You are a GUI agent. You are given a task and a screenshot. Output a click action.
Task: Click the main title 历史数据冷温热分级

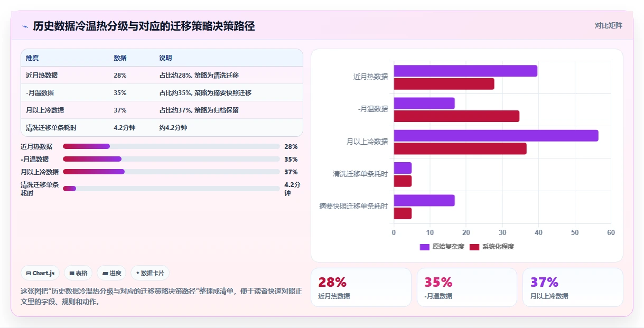pyautogui.click(x=144, y=26)
